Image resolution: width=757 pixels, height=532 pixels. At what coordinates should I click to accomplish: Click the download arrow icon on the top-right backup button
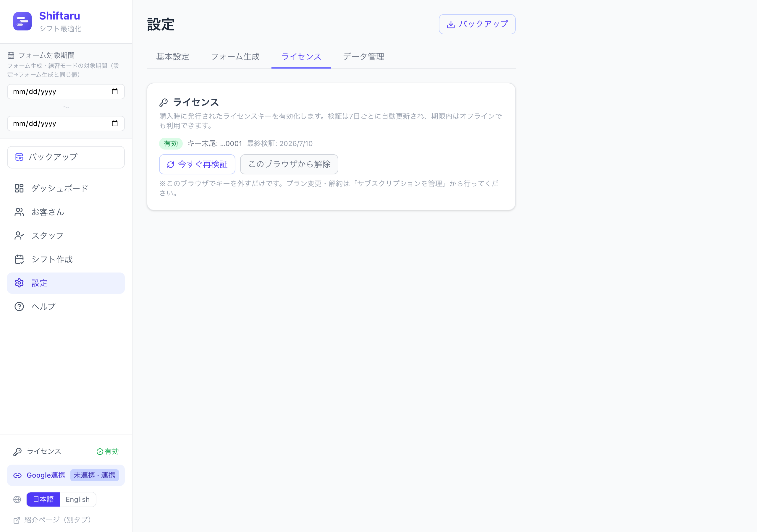(x=451, y=25)
